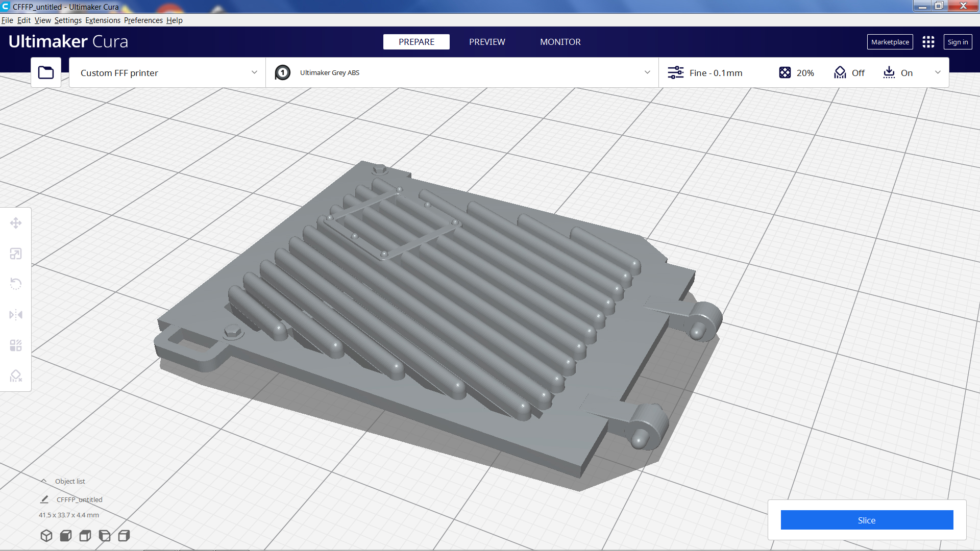Open the Settings menu
980x551 pixels.
[x=68, y=20]
